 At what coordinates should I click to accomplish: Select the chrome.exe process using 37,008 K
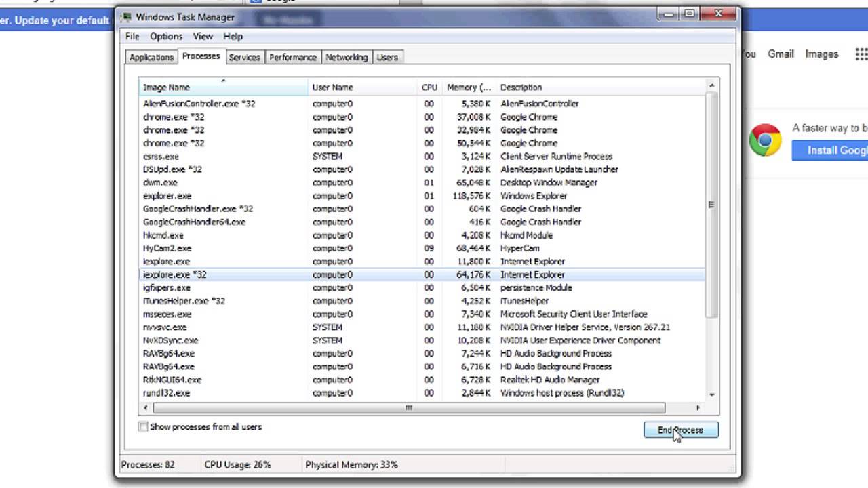(x=422, y=117)
